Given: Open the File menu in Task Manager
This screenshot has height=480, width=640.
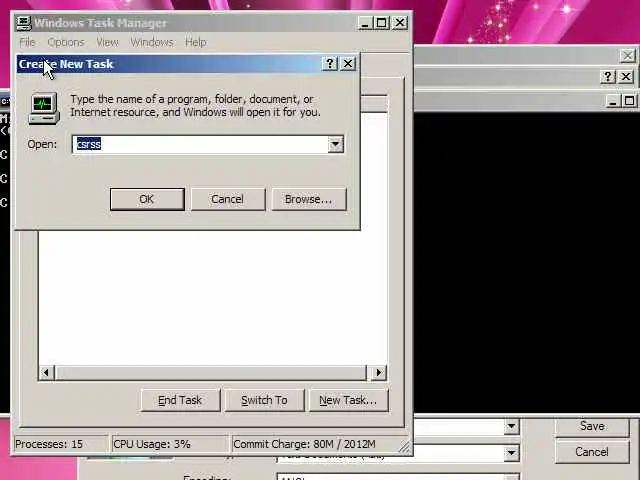Looking at the screenshot, I should pos(27,42).
